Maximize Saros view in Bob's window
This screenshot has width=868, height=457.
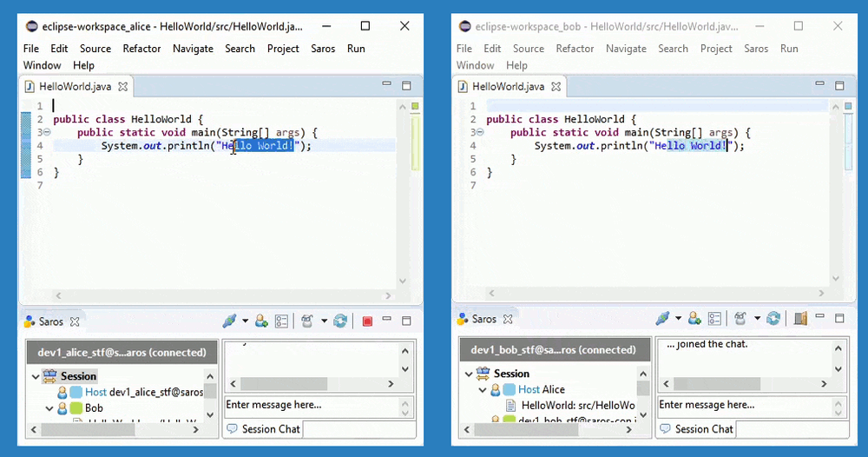(839, 319)
